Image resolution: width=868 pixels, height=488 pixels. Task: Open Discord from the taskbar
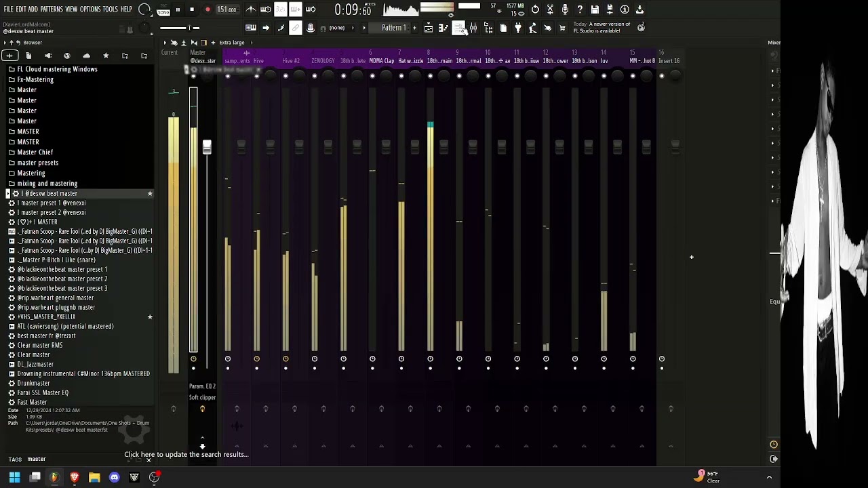(x=114, y=477)
